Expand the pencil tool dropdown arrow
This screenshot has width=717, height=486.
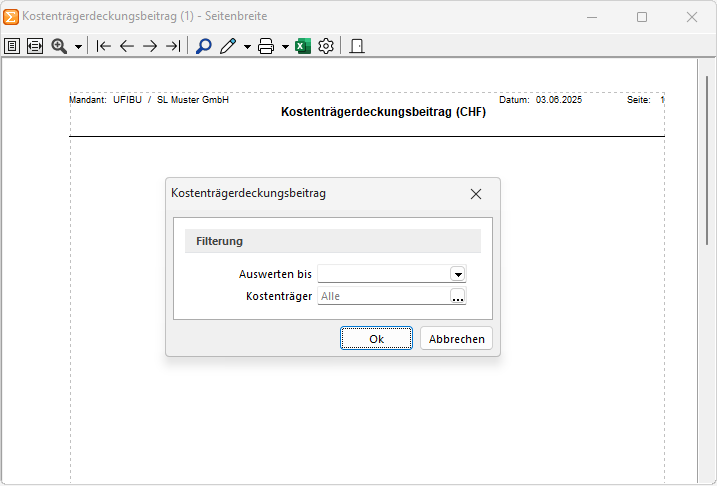247,47
